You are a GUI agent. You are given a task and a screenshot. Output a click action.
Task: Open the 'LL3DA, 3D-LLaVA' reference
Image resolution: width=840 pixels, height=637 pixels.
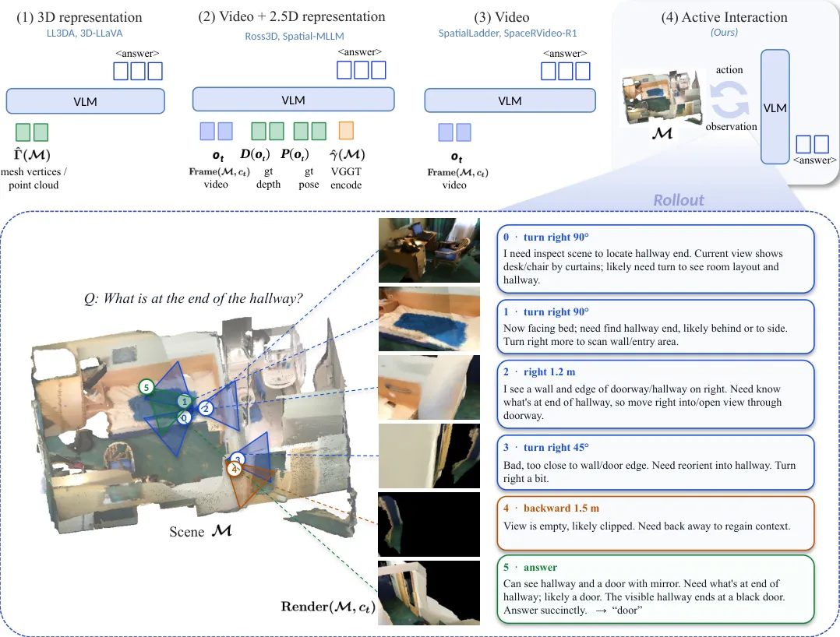click(x=85, y=33)
